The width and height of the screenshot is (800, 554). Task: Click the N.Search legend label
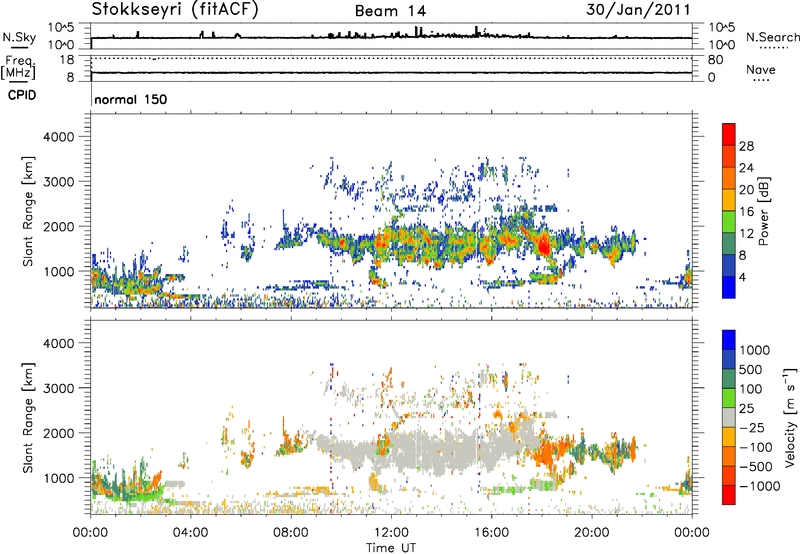(x=772, y=37)
